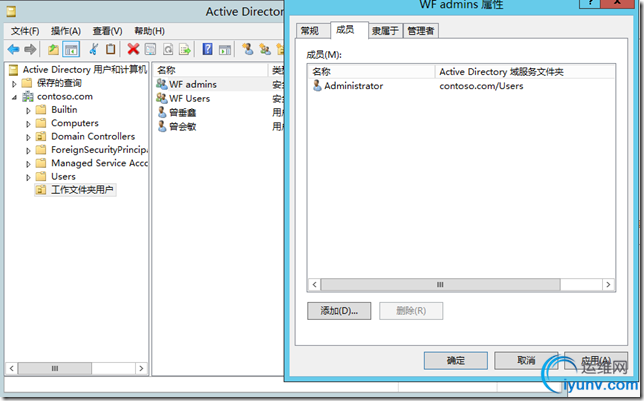Click the Create new group icon
644x401 pixels.
[265, 49]
